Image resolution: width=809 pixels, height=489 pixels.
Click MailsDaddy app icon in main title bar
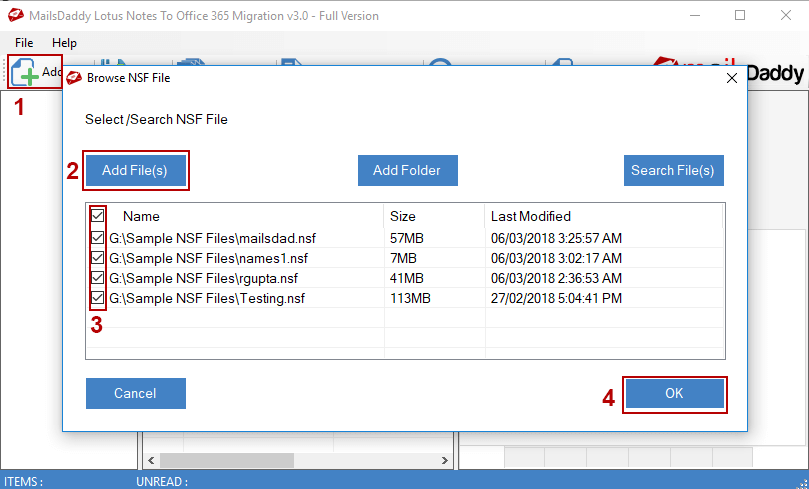tap(15, 15)
